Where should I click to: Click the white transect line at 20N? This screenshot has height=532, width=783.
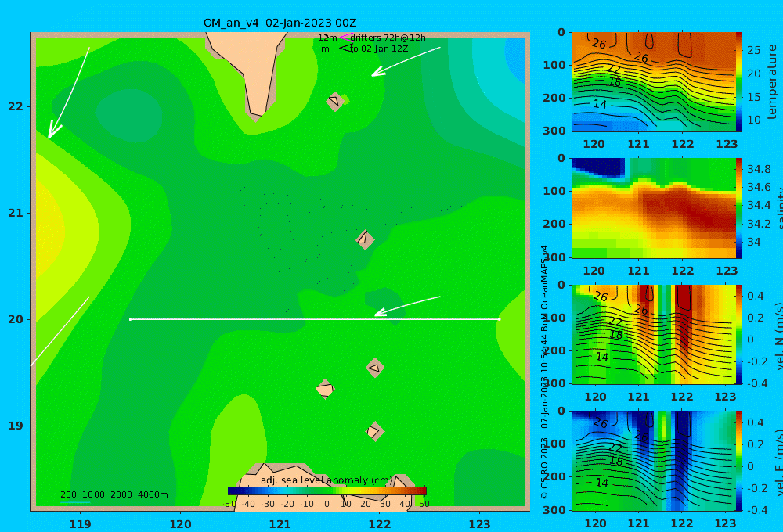[x=315, y=319]
